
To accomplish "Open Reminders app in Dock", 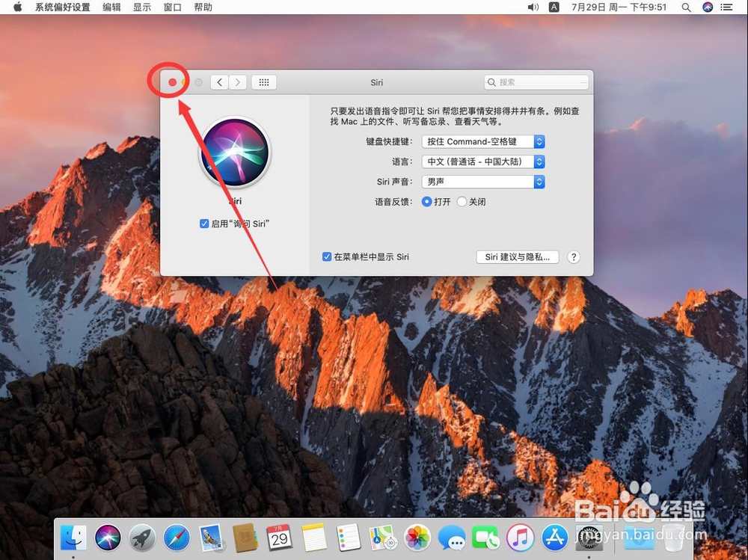I will coord(349,538).
